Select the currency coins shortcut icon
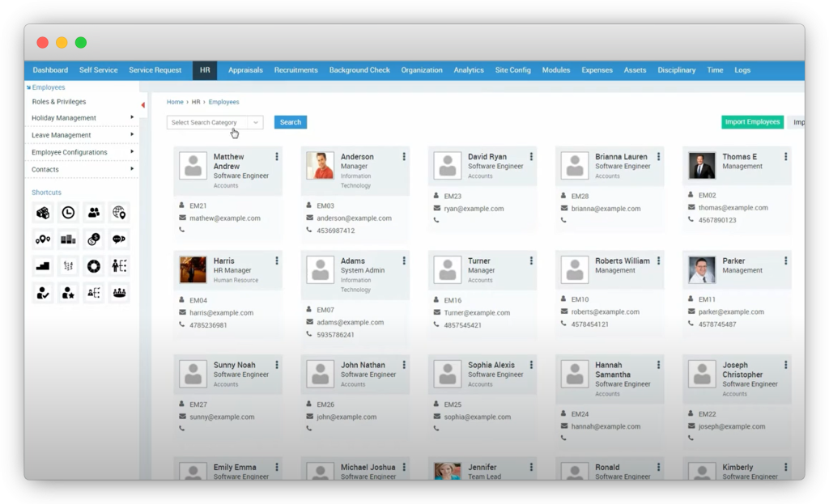 (x=93, y=239)
